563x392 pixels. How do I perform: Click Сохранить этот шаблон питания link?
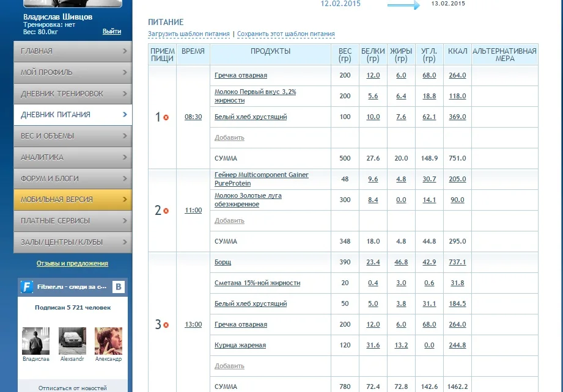(286, 34)
